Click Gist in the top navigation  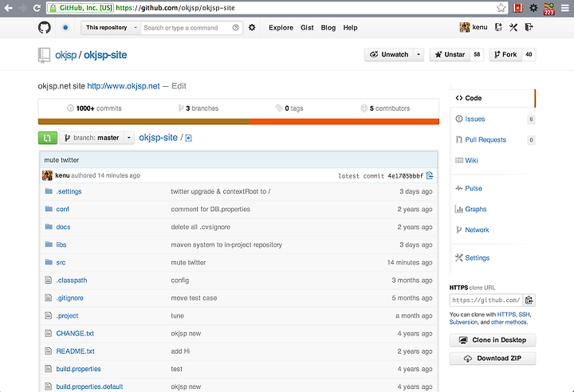(x=307, y=27)
